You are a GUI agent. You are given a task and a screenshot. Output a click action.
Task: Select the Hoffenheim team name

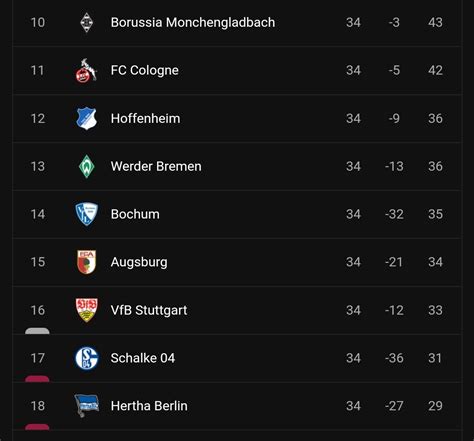click(x=145, y=118)
